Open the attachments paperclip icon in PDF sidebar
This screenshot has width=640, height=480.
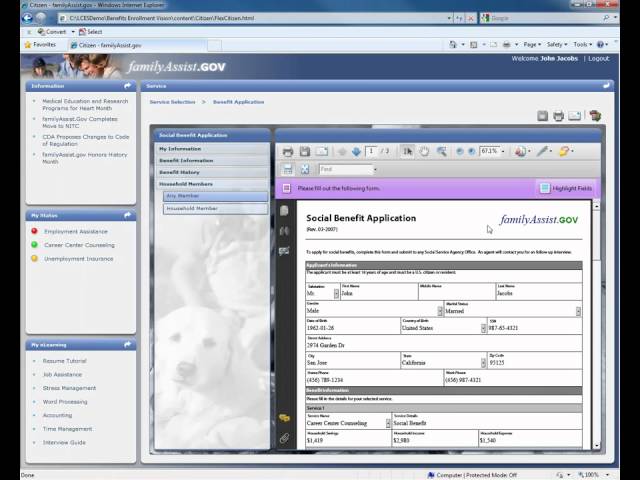284,438
